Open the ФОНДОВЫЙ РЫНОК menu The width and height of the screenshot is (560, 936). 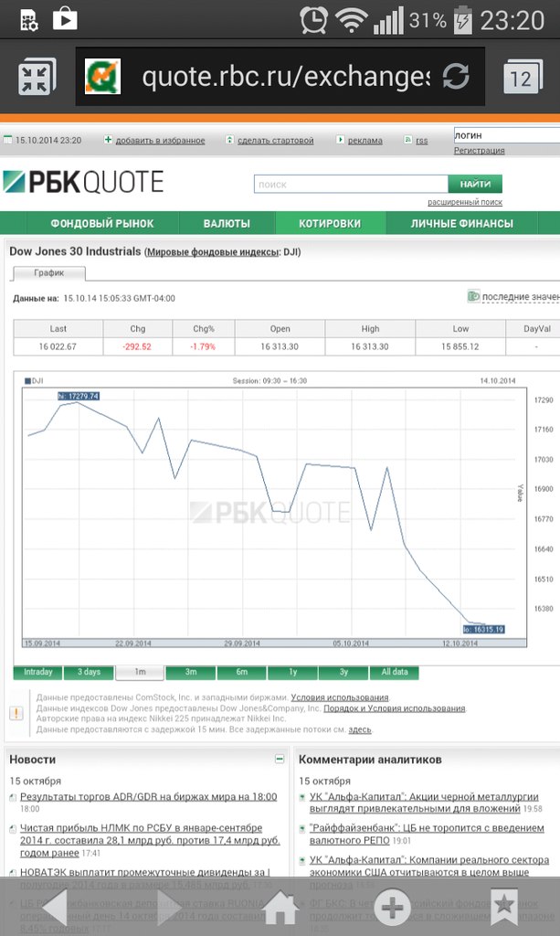point(102,223)
